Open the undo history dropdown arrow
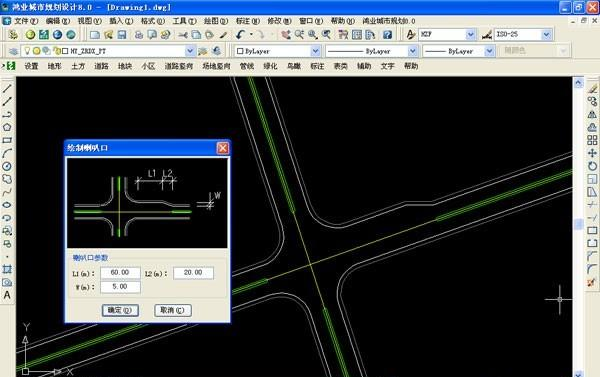 click(251, 35)
